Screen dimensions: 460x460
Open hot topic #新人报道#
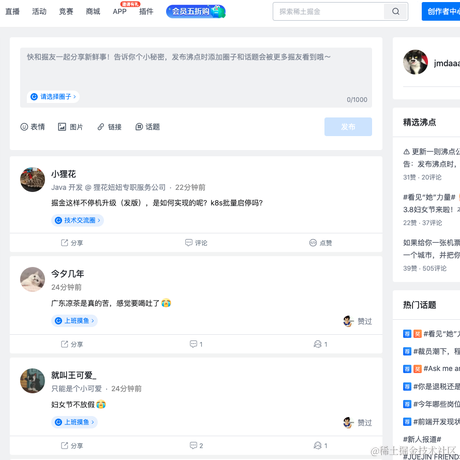(422, 439)
